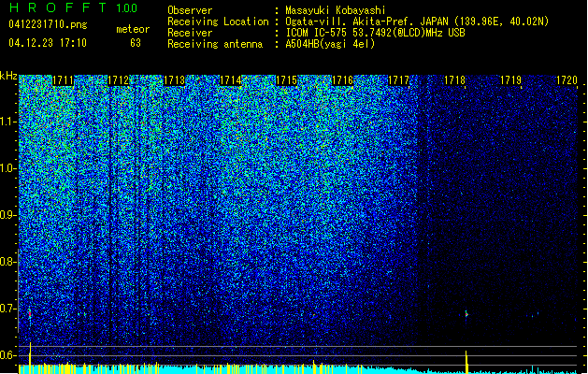This screenshot has width=588, height=374.
Task: Click the 1715 time marker
Action: (x=286, y=80)
